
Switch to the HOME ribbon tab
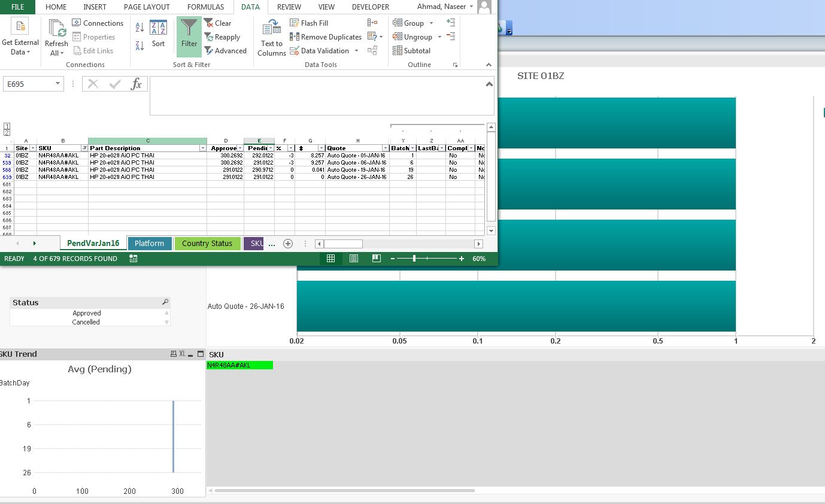click(x=56, y=7)
